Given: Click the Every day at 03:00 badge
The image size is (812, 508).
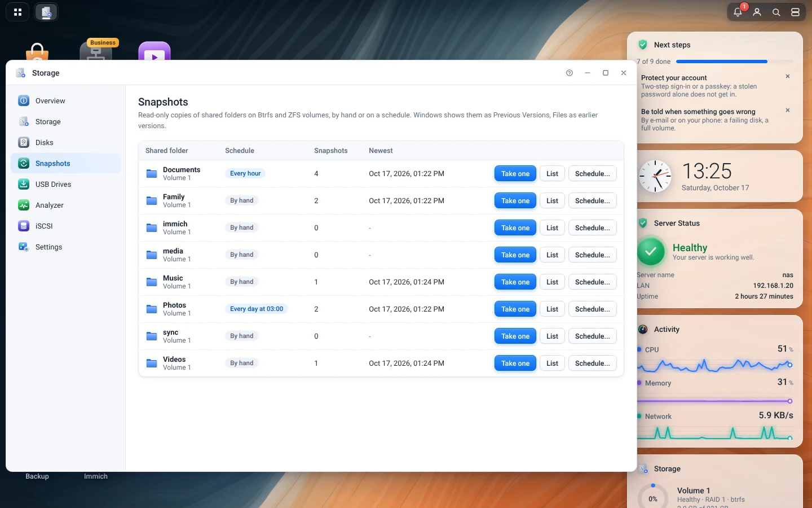Looking at the screenshot, I should click(x=257, y=309).
